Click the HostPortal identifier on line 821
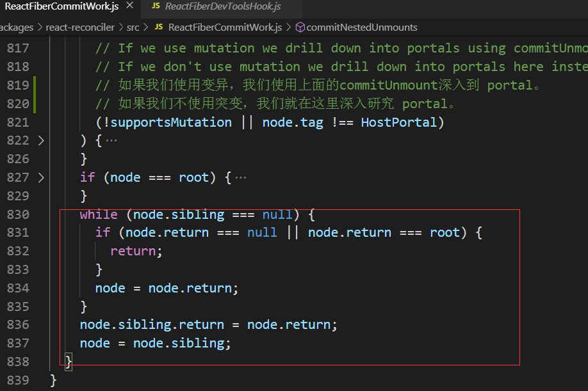 tap(398, 122)
